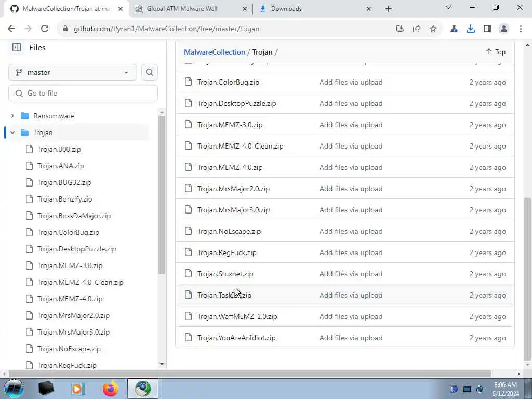This screenshot has height=399, width=532.
Task: Toggle the browser side panel
Action: point(487,29)
